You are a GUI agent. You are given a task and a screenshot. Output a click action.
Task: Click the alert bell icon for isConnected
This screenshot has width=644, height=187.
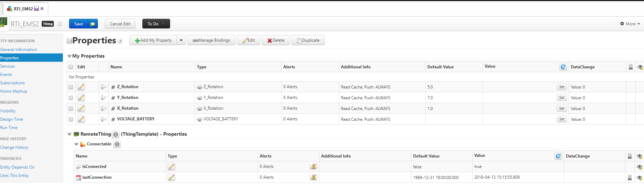click(x=313, y=167)
